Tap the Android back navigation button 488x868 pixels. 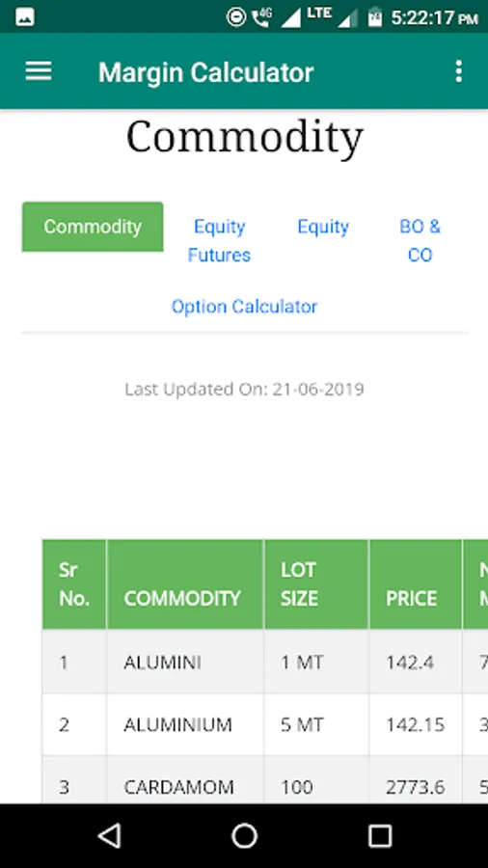[x=110, y=835]
